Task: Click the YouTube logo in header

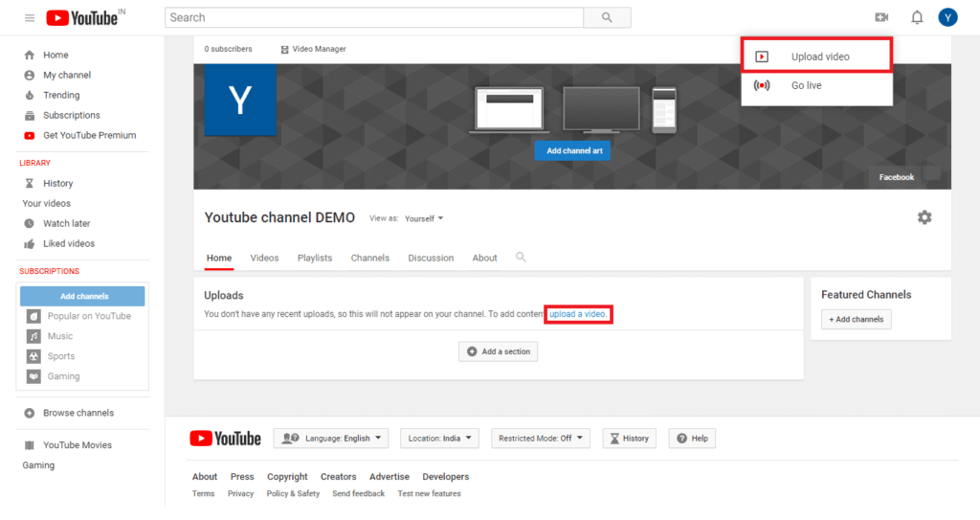Action: [82, 18]
